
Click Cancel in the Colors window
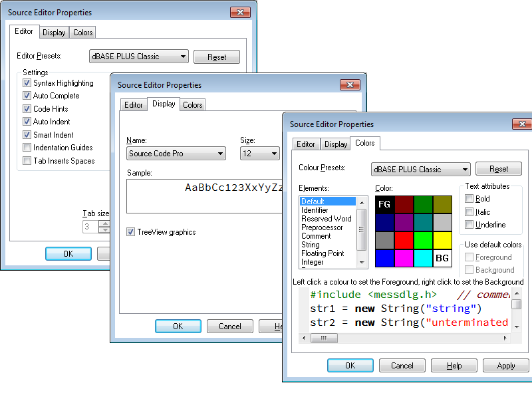(x=402, y=365)
